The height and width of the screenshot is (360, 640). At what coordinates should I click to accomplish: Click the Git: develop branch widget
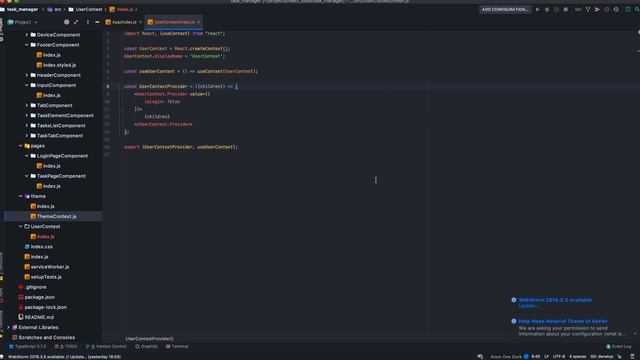click(601, 357)
